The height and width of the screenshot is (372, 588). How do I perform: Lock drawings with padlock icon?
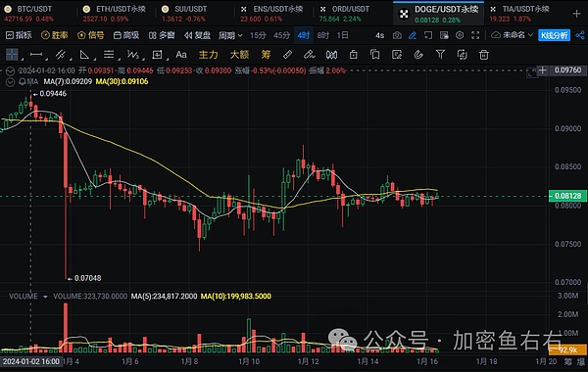pos(353,55)
